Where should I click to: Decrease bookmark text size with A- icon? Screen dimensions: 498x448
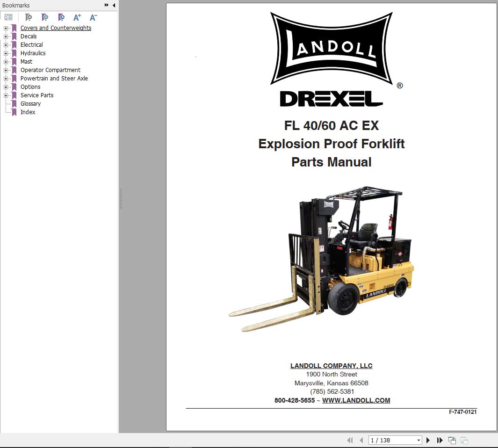click(93, 17)
